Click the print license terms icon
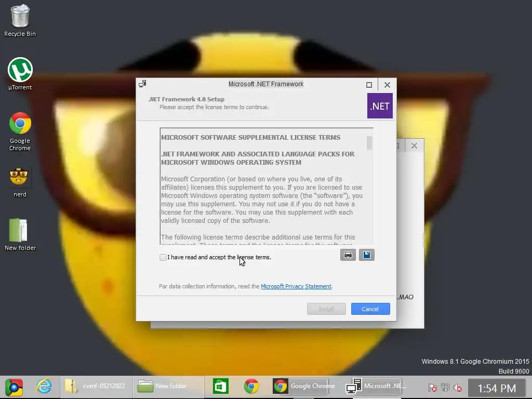 click(x=348, y=255)
